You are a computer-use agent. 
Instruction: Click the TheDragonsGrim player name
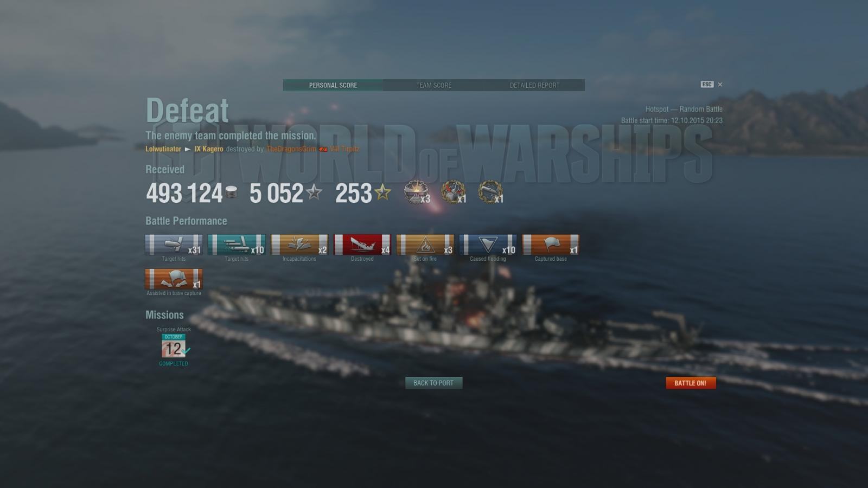[291, 149]
